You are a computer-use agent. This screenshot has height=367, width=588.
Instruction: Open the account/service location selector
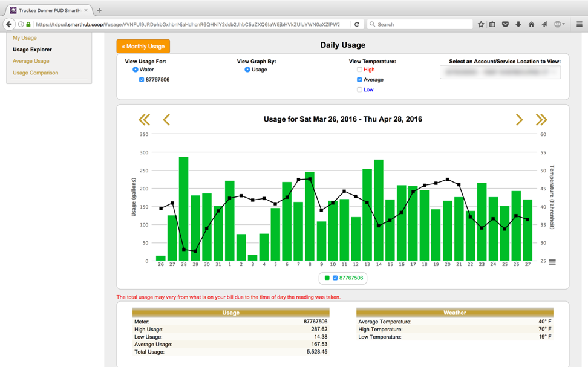[x=500, y=71]
